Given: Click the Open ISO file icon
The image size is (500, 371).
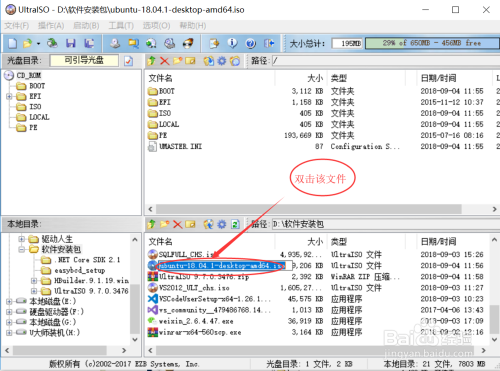Looking at the screenshot, I should (x=27, y=43).
